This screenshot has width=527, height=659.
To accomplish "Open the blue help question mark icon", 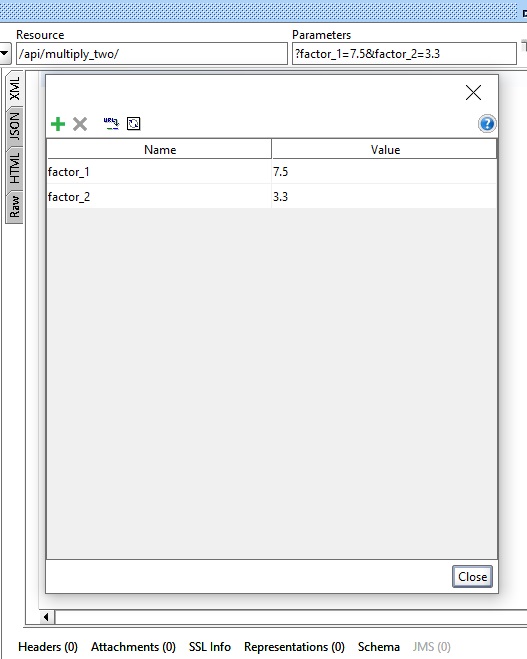I will [487, 124].
